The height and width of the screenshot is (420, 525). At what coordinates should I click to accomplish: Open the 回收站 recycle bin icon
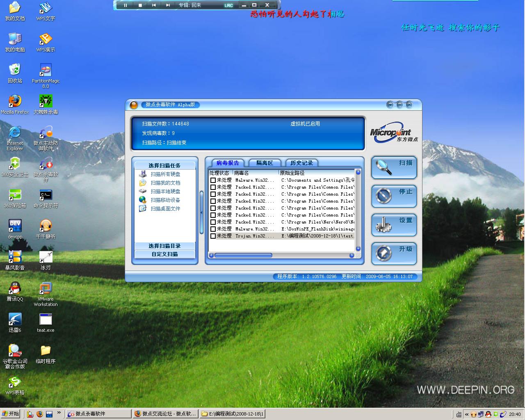pyautogui.click(x=15, y=74)
